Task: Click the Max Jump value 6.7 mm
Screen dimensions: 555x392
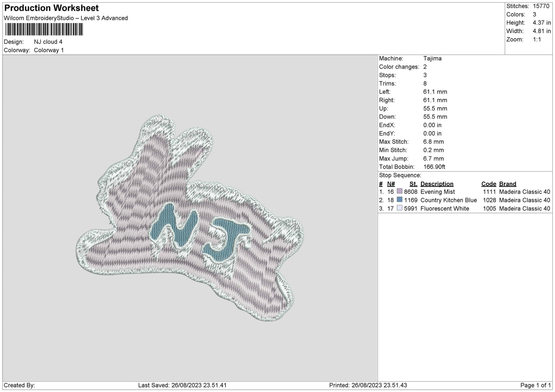Action: (x=434, y=159)
